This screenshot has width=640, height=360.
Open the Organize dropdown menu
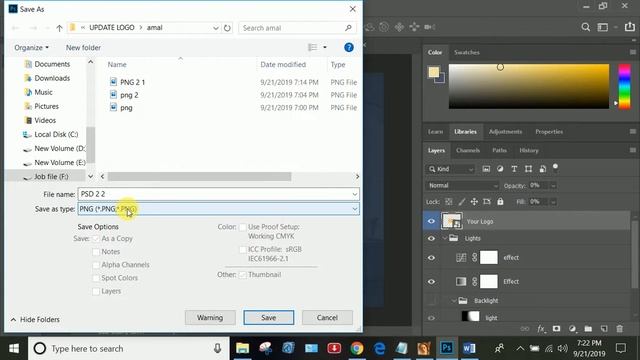[x=31, y=48]
